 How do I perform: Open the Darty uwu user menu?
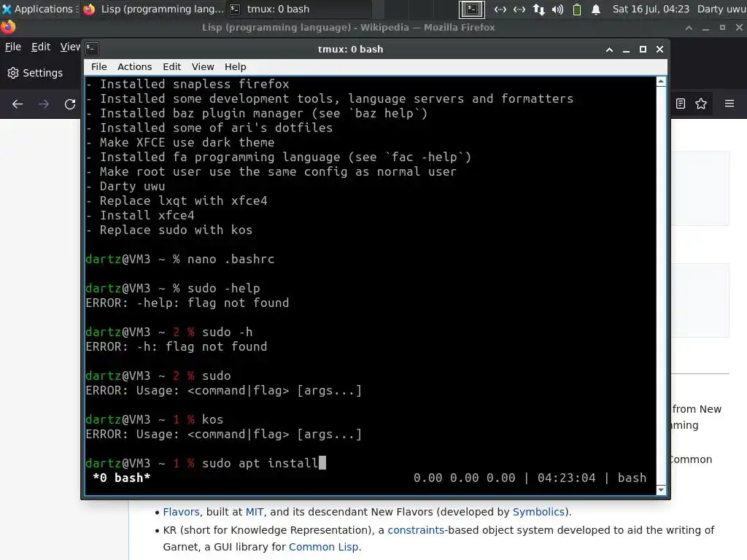[721, 9]
